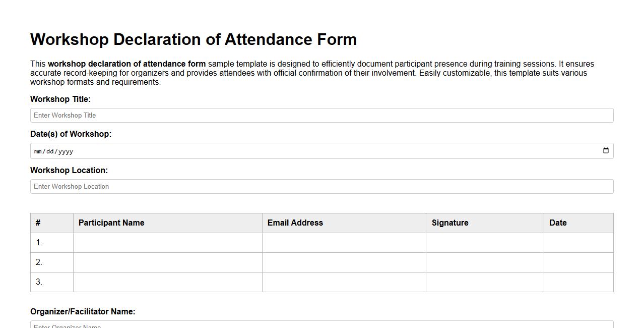Click the Email Address cell in row 2
The height and width of the screenshot is (328, 644).
coord(344,262)
